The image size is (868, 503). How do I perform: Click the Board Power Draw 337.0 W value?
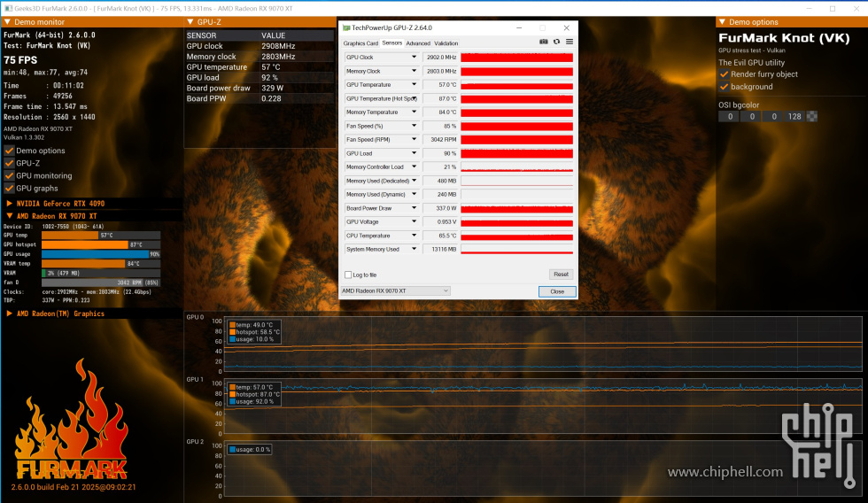coord(441,208)
